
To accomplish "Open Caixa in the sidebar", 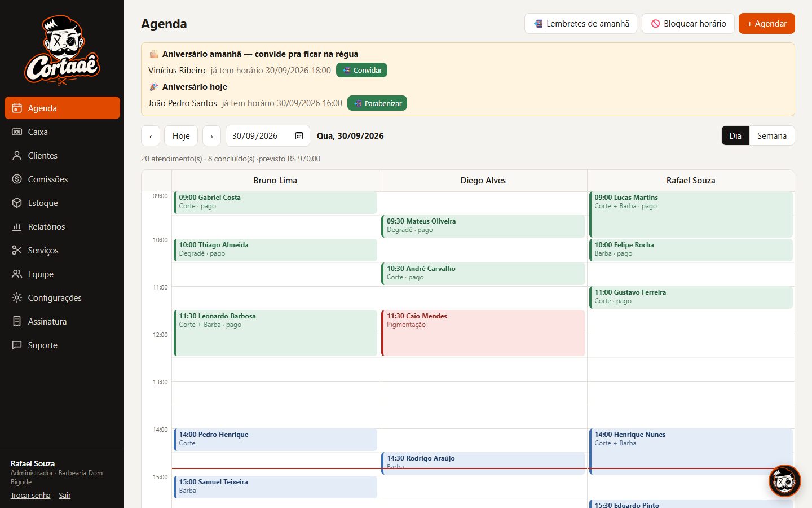I will click(x=62, y=132).
